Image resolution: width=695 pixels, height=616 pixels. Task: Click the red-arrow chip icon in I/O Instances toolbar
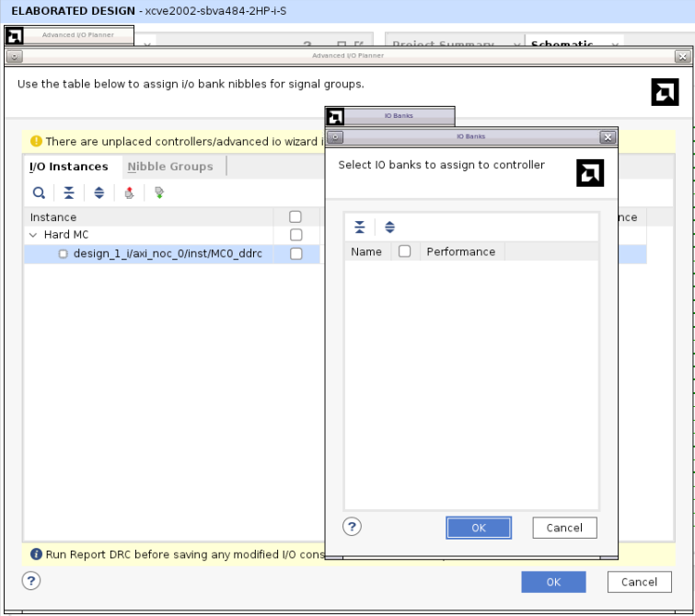click(129, 193)
